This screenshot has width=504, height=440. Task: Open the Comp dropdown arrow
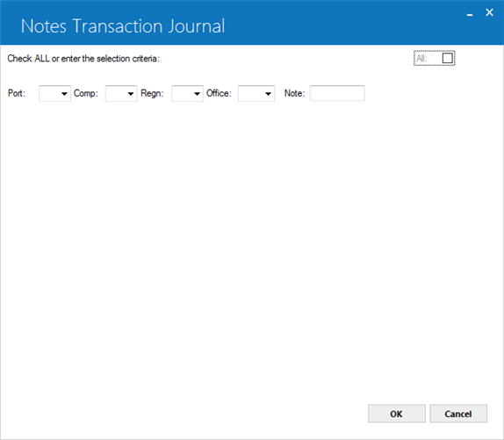(131, 93)
